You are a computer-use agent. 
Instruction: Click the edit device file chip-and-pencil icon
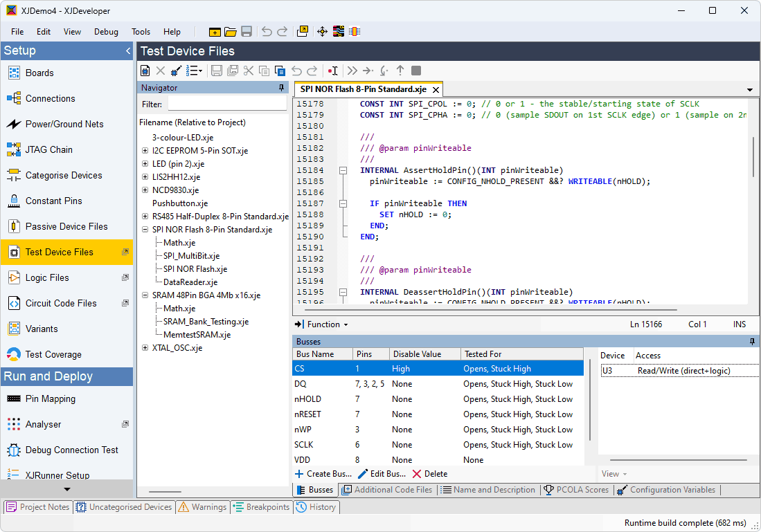point(176,71)
